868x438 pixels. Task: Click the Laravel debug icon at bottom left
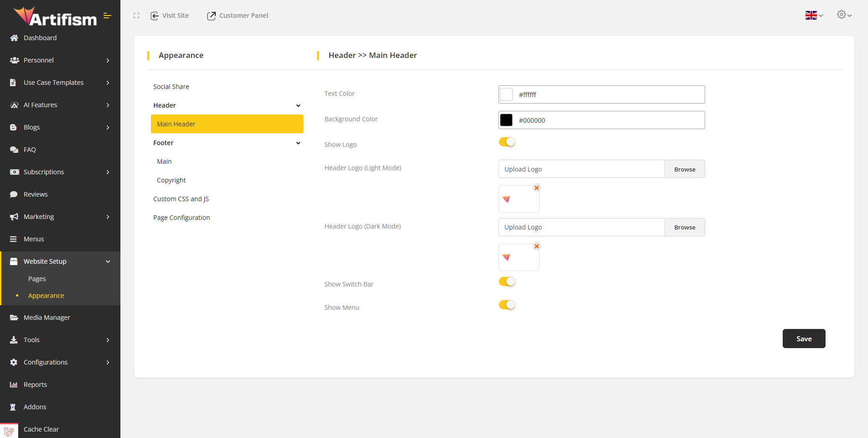pos(9,431)
